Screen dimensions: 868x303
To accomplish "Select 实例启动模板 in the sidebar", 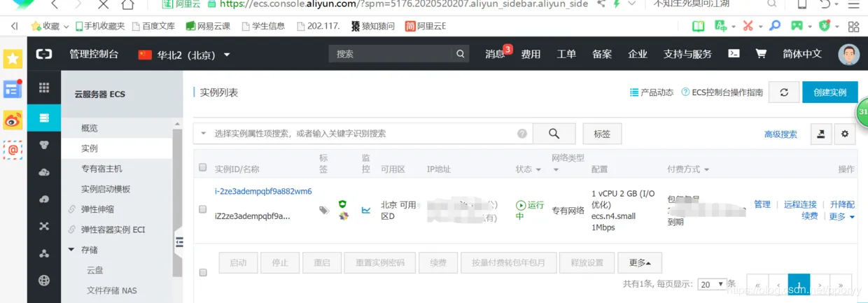I will coord(106,189).
